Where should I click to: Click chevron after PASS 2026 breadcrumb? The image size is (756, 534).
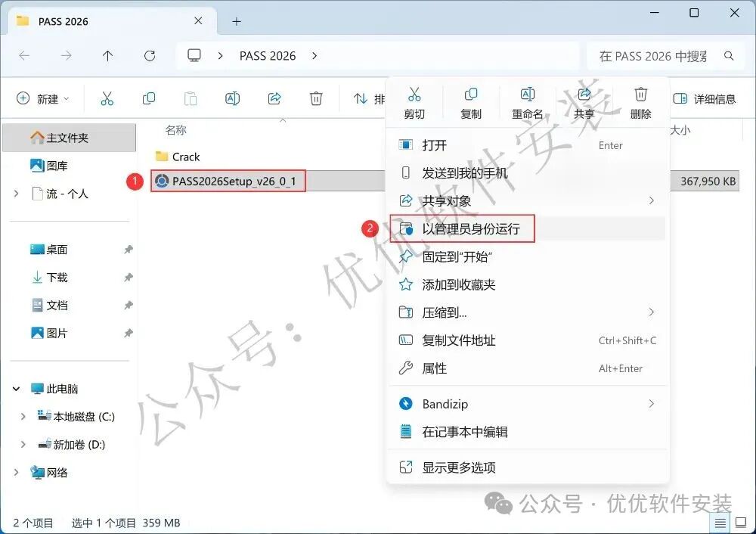click(x=314, y=56)
